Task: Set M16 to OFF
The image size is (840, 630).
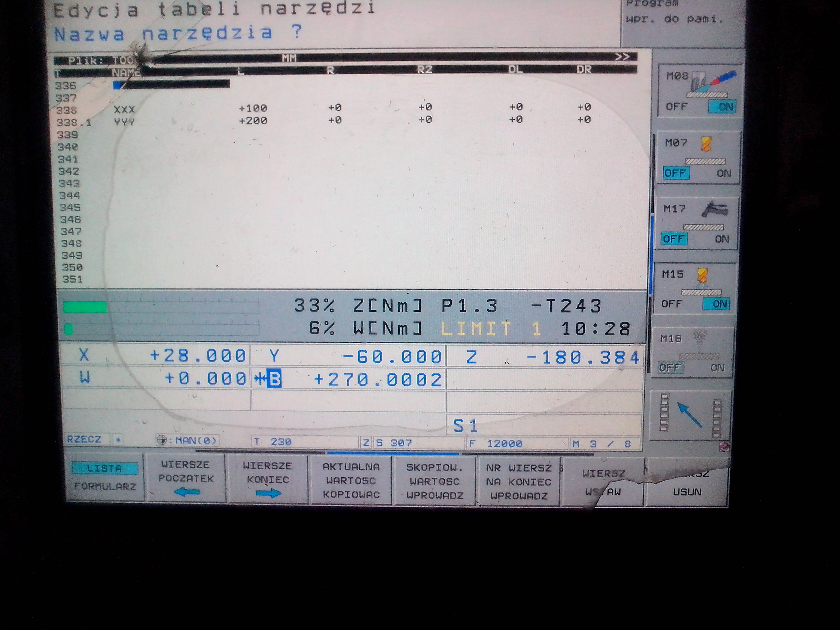Action: pyautogui.click(x=670, y=367)
